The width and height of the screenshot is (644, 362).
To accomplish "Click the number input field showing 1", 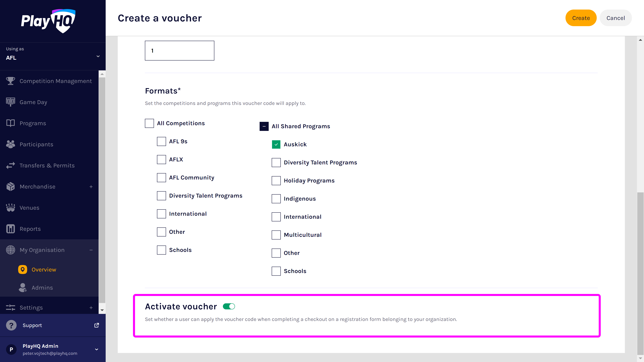I will point(179,51).
